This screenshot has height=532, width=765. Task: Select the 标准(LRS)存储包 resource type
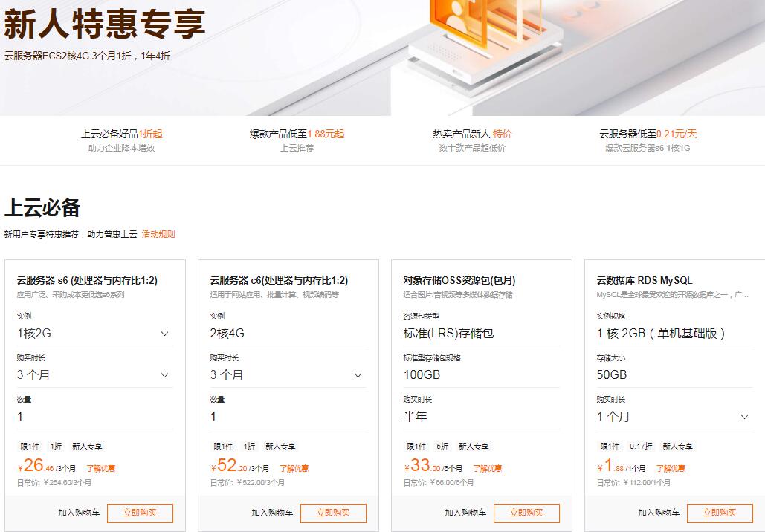pos(448,334)
